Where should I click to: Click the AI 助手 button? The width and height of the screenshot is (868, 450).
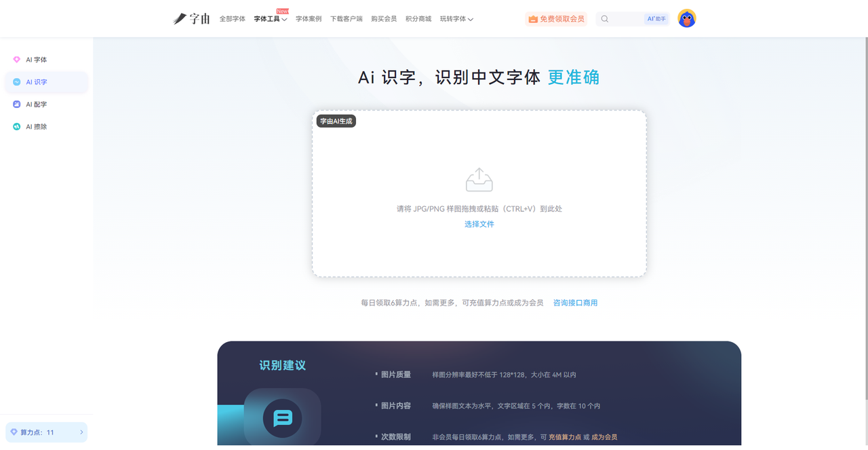coord(656,19)
